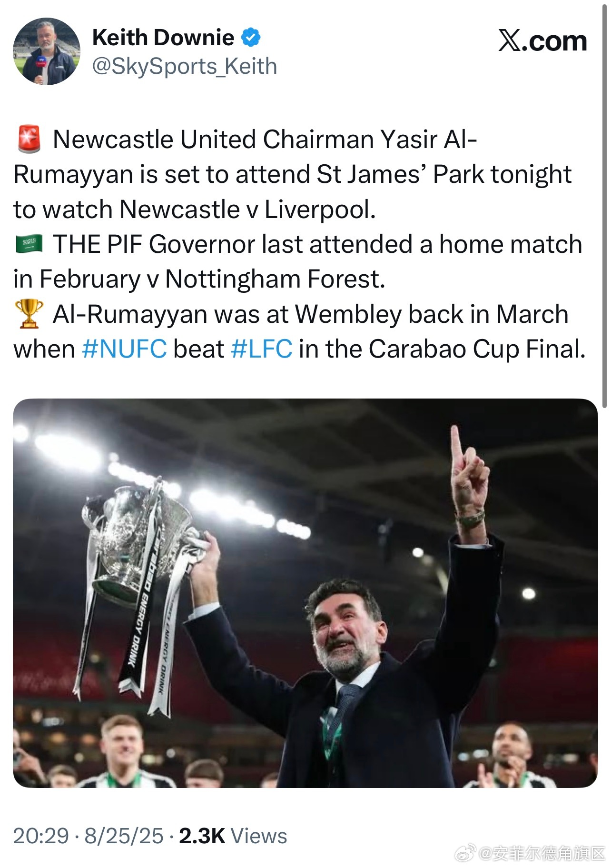Click the red siren emoji
Screen dimensions: 611x868
(30, 139)
